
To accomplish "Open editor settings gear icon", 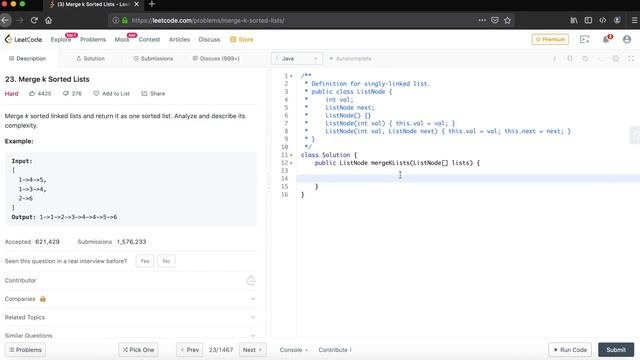I will [616, 58].
